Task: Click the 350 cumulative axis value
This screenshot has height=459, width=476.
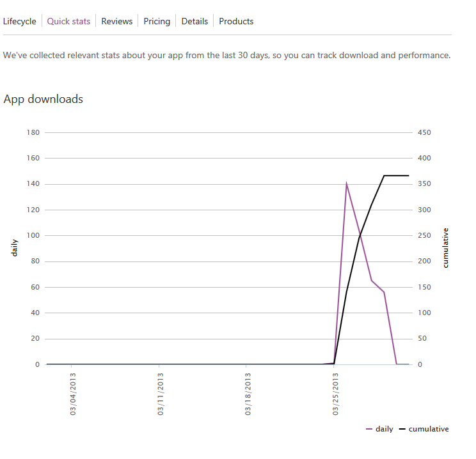Action: (x=424, y=184)
